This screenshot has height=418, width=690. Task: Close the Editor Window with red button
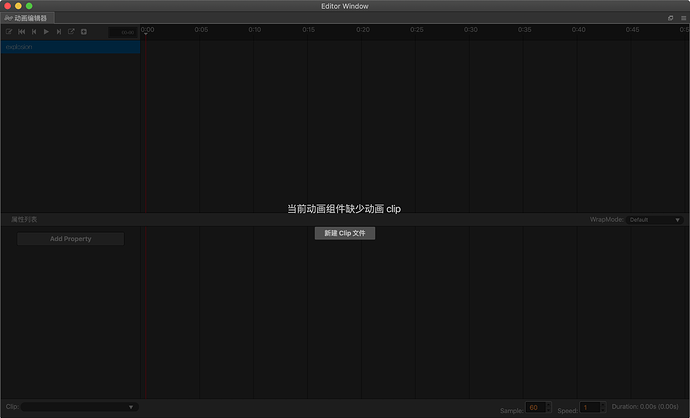pos(7,6)
